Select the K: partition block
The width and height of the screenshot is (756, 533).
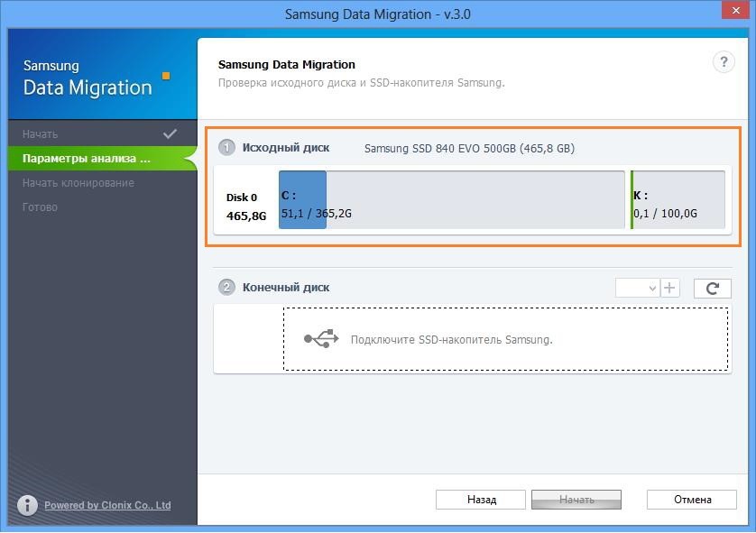click(x=678, y=200)
